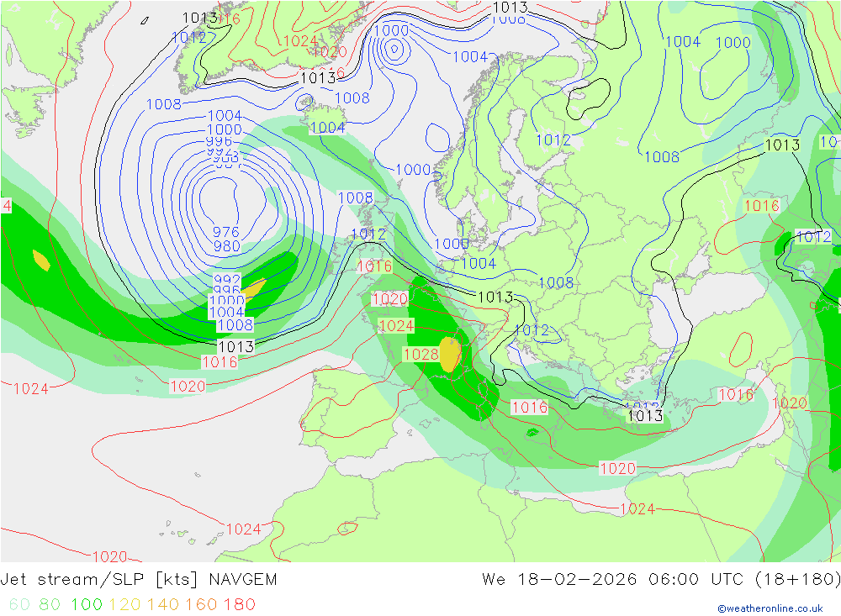Click the 1013 label south of the Atlantic low
The image size is (841, 616).
click(x=236, y=346)
